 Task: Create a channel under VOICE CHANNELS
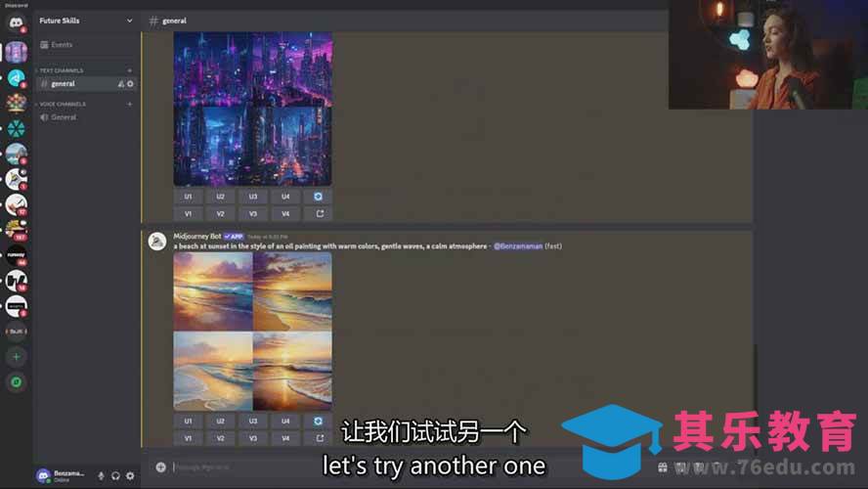pyautogui.click(x=130, y=104)
